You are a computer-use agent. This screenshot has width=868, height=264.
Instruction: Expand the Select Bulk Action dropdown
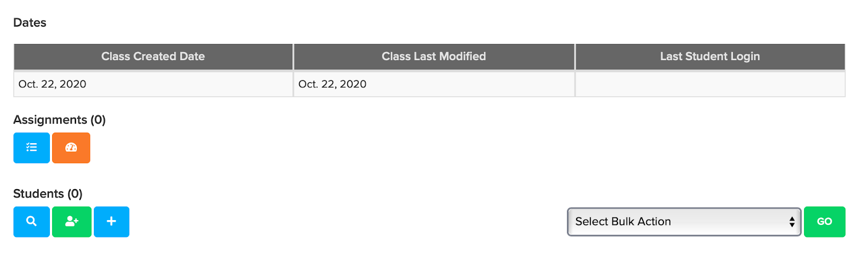(684, 222)
